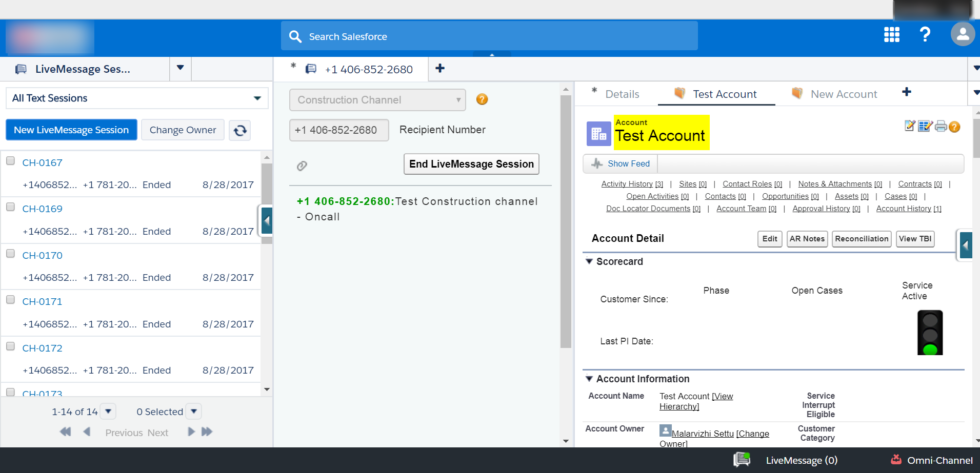Switch to the Test Account subtab
The image size is (980, 473).
click(x=716, y=94)
